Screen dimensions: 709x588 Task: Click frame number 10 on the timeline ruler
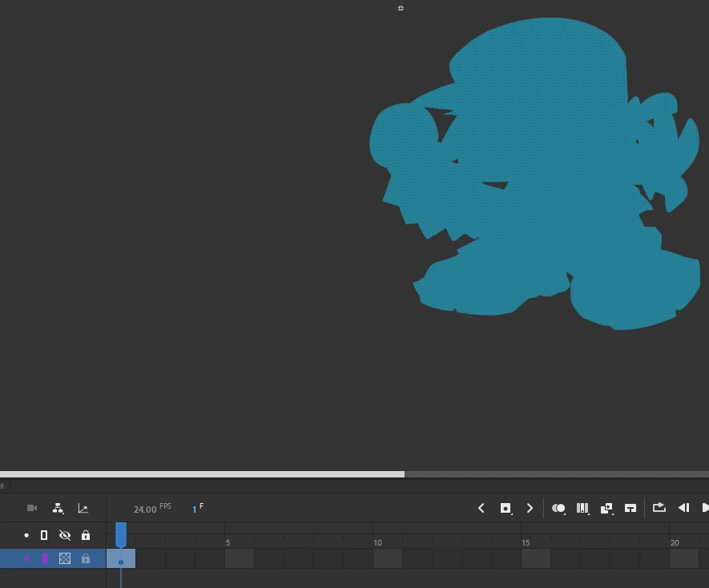[x=377, y=543]
